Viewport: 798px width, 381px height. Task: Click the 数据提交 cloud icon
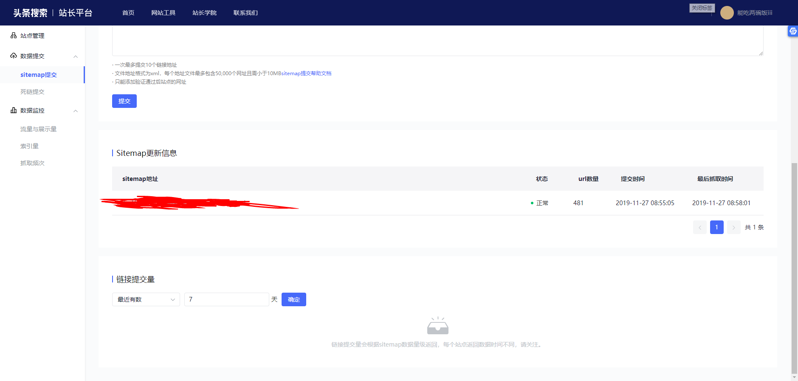click(14, 55)
